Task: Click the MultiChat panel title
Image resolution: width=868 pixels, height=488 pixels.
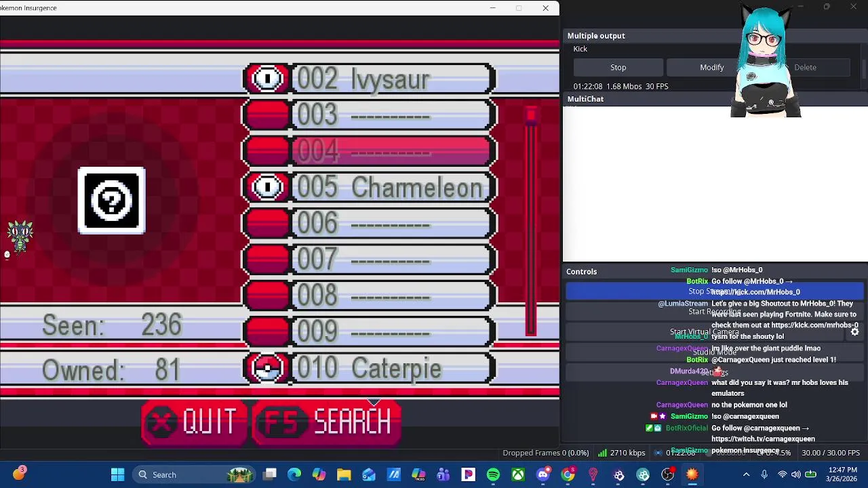Action: [585, 99]
